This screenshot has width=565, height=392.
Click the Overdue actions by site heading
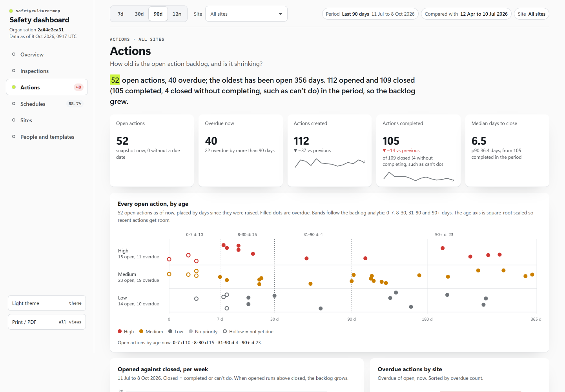tap(410, 369)
